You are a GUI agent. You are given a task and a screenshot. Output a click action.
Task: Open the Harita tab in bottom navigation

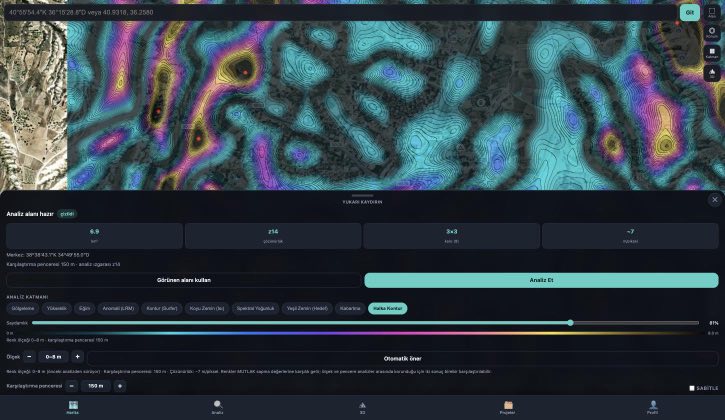tap(73, 408)
